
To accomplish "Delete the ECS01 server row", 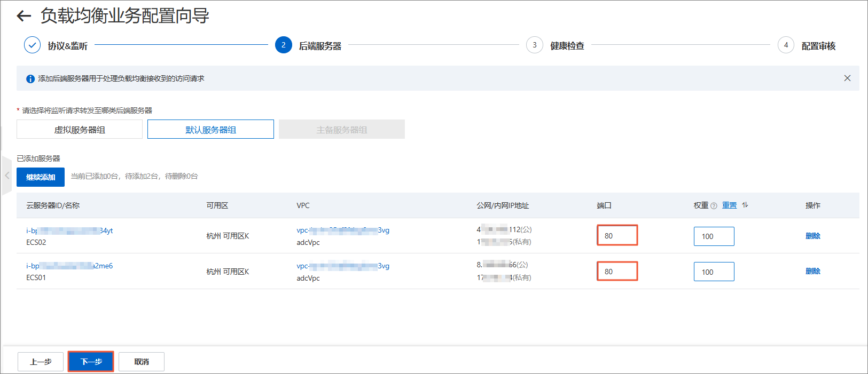I will click(x=812, y=271).
